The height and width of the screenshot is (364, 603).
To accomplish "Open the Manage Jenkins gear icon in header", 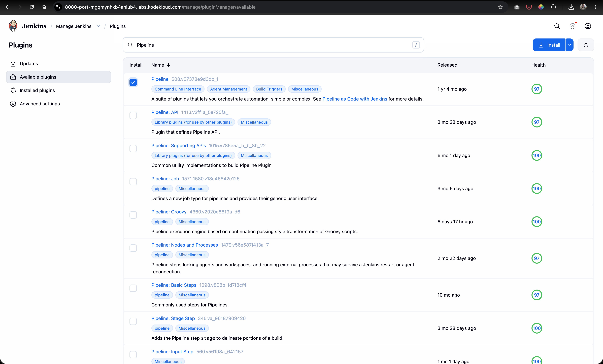I will pyautogui.click(x=572, y=26).
